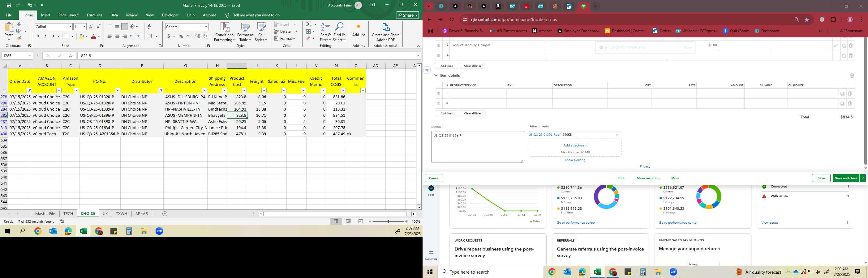
Task: Toggle Bold formatting in Excel ribbon
Action: 38,36
